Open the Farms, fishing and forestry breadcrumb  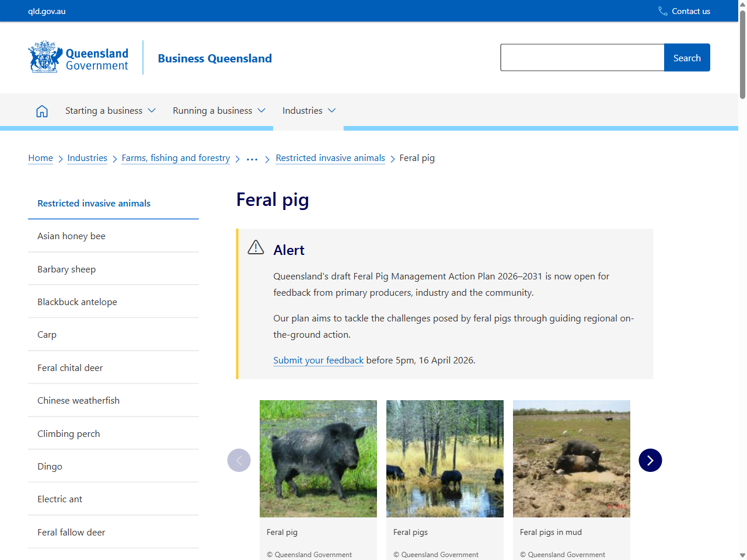coord(176,157)
